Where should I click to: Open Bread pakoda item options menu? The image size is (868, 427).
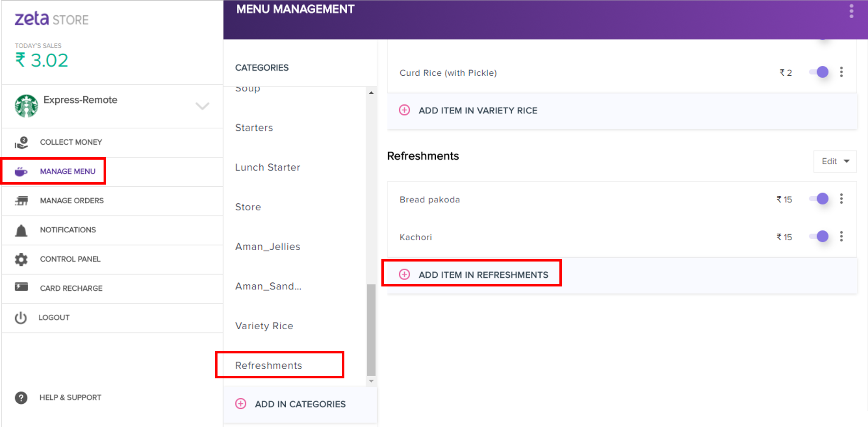841,199
